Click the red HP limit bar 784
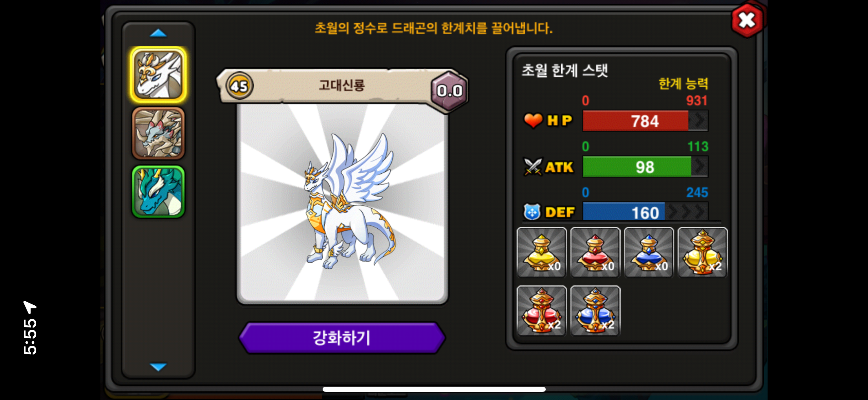868x400 pixels. tap(645, 121)
